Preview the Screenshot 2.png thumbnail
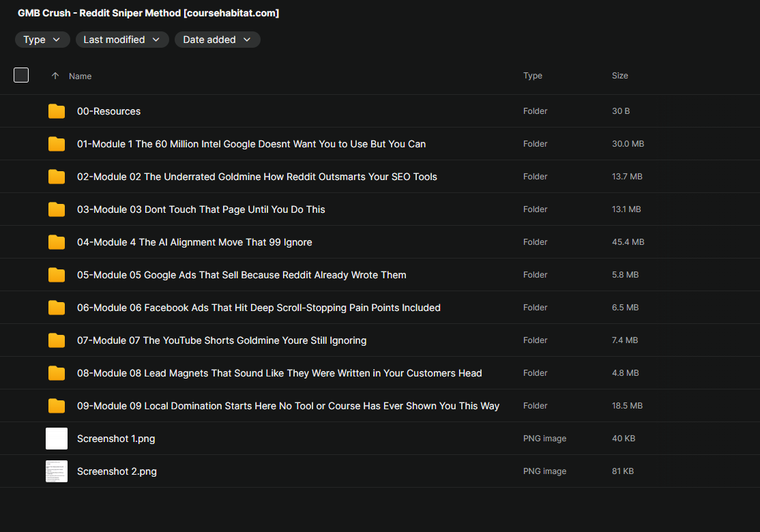 click(57, 471)
